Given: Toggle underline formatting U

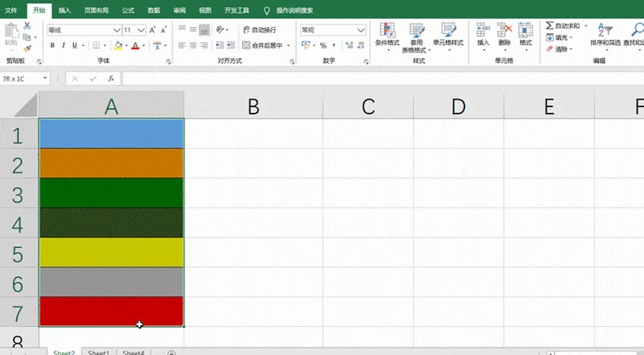Looking at the screenshot, I should [x=74, y=45].
